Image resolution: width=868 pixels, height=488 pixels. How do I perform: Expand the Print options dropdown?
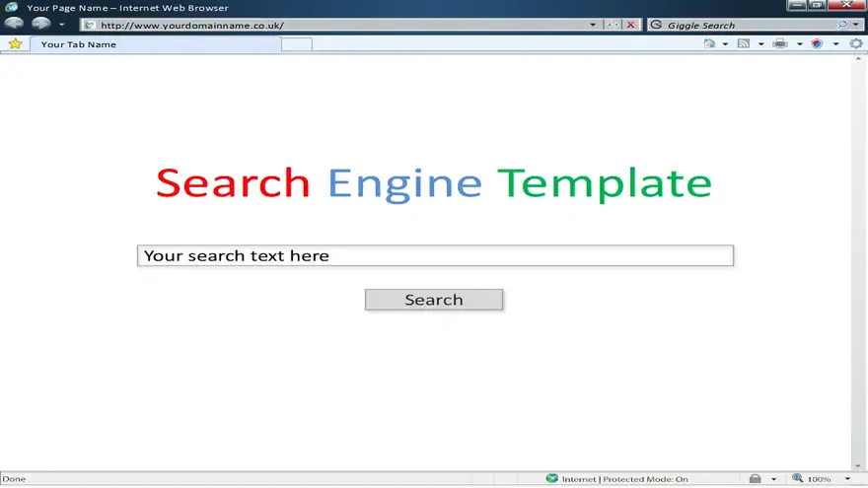coord(799,44)
